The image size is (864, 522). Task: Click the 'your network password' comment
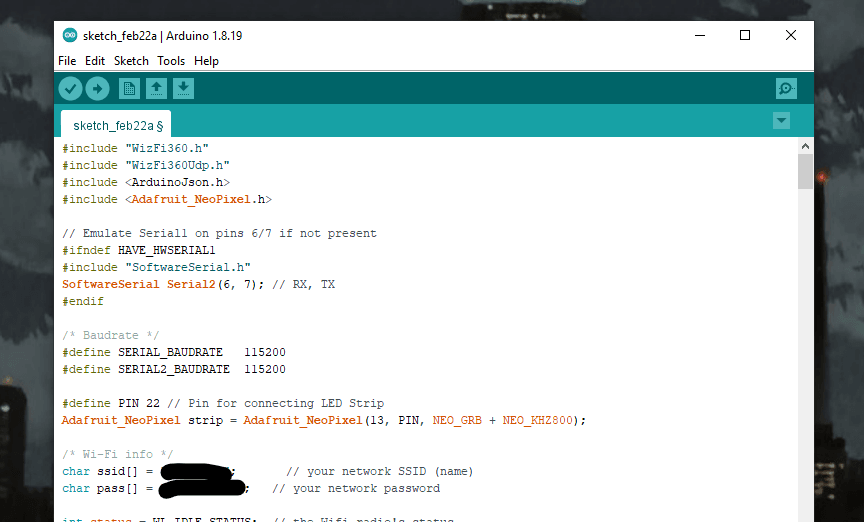pyautogui.click(x=356, y=488)
